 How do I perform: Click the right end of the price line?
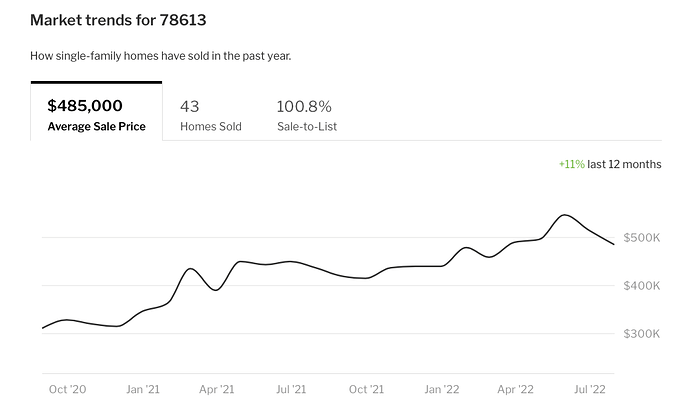click(x=613, y=244)
